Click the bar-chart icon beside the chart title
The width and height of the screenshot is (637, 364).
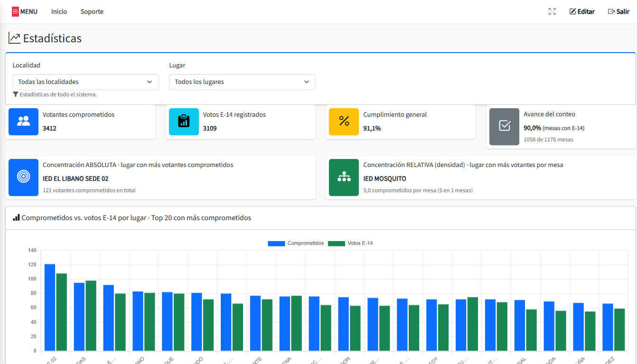click(x=16, y=218)
